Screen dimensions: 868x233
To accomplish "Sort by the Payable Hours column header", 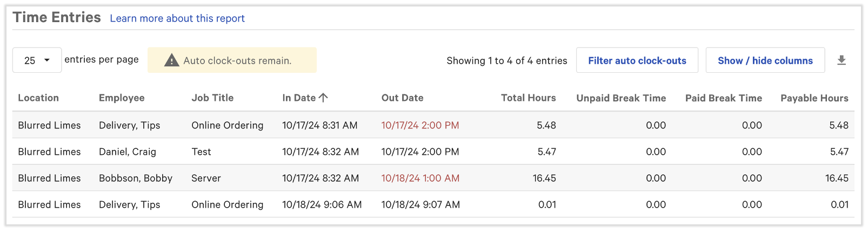I will click(x=814, y=98).
